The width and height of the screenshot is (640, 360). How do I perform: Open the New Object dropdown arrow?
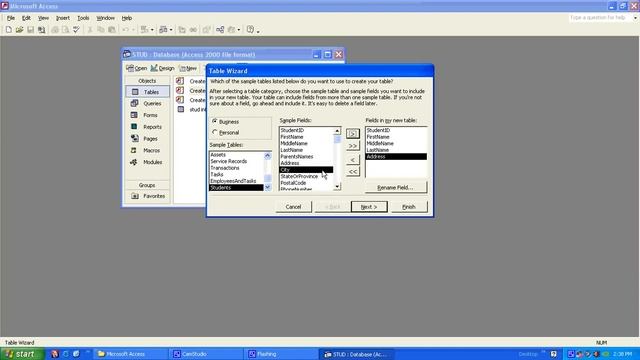pyautogui.click(x=239, y=30)
